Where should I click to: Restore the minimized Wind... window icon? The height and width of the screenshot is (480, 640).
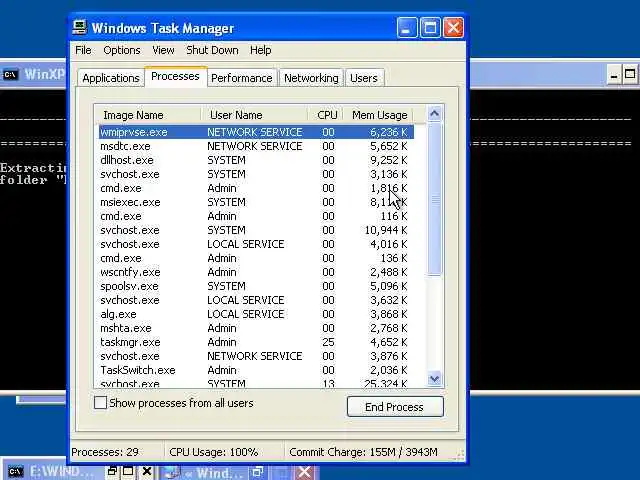pos(258,472)
